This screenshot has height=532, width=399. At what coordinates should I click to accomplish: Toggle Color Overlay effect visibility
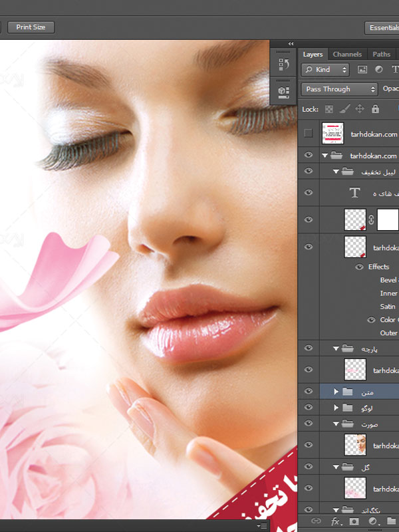click(371, 320)
